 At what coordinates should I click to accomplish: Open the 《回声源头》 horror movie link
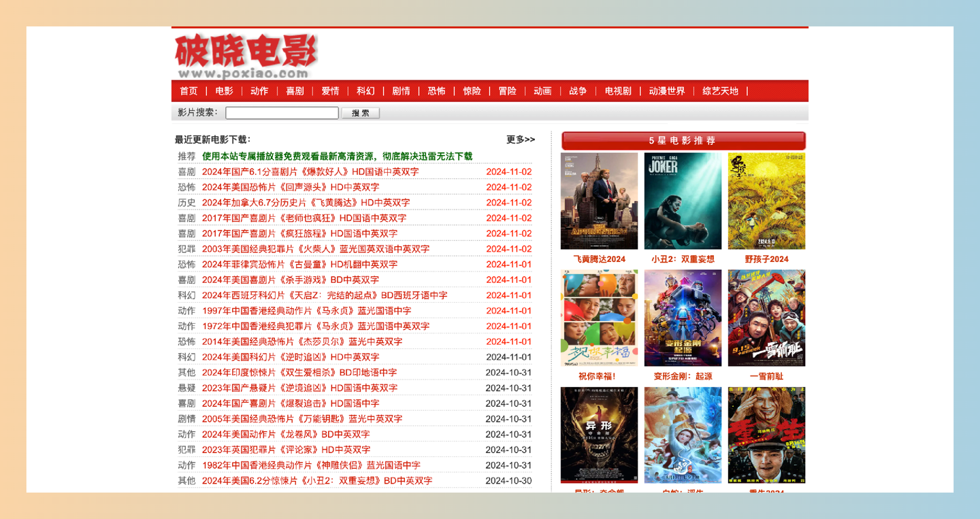(293, 187)
